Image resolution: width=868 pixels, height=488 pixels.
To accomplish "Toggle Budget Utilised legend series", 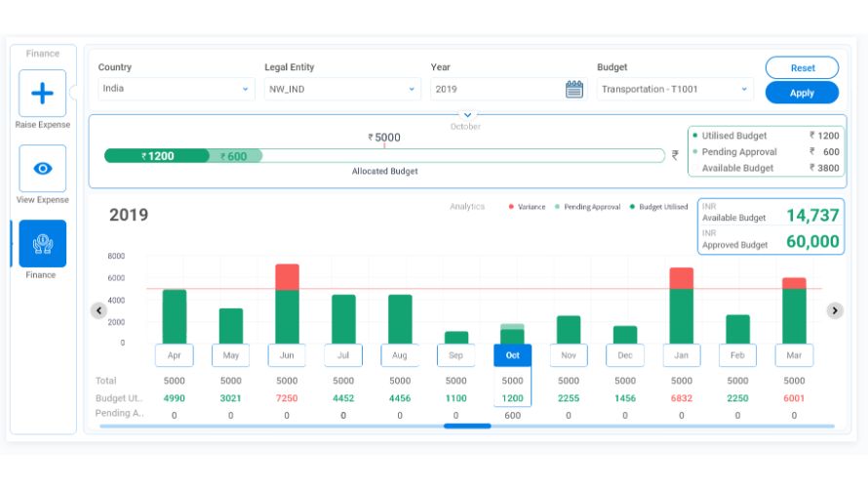I will pyautogui.click(x=658, y=207).
